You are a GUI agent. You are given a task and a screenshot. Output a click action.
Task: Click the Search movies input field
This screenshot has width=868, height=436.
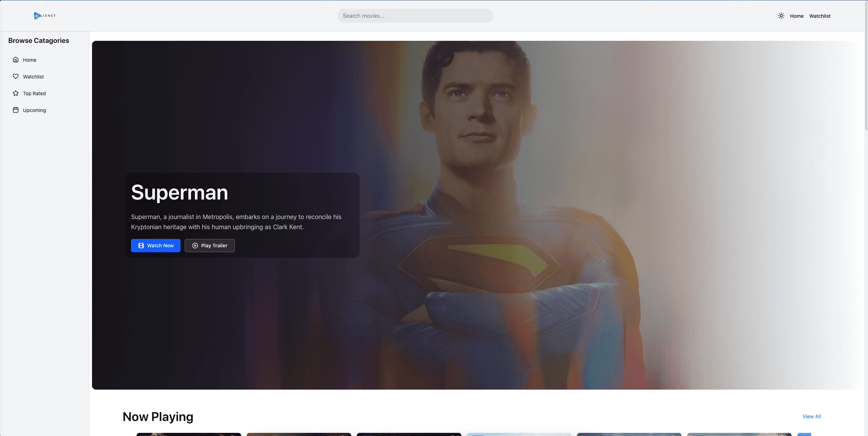tap(415, 15)
